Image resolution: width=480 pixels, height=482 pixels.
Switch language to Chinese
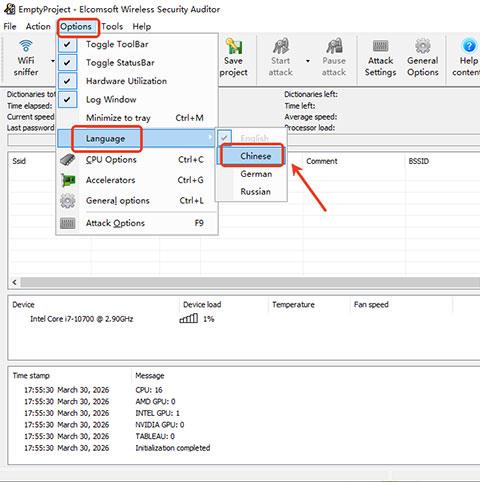pyautogui.click(x=252, y=156)
